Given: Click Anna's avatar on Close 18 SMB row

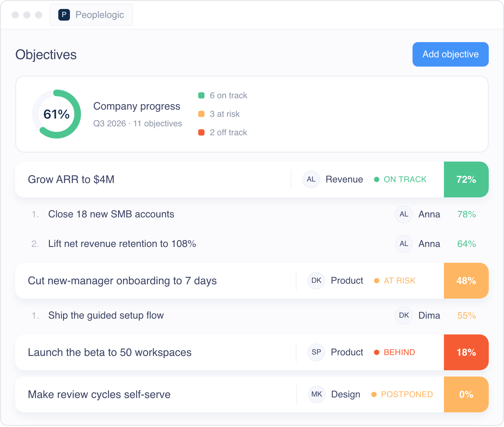Looking at the screenshot, I should [404, 214].
